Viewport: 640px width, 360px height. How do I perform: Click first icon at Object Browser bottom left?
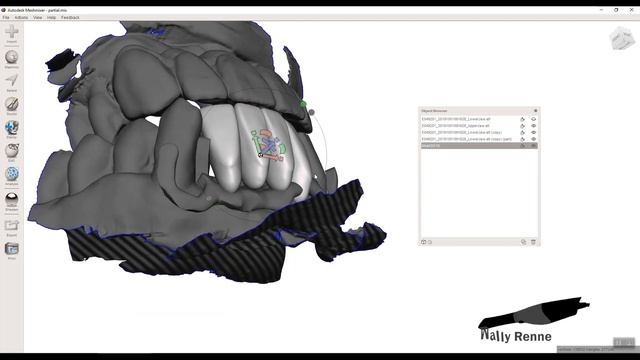(423, 242)
